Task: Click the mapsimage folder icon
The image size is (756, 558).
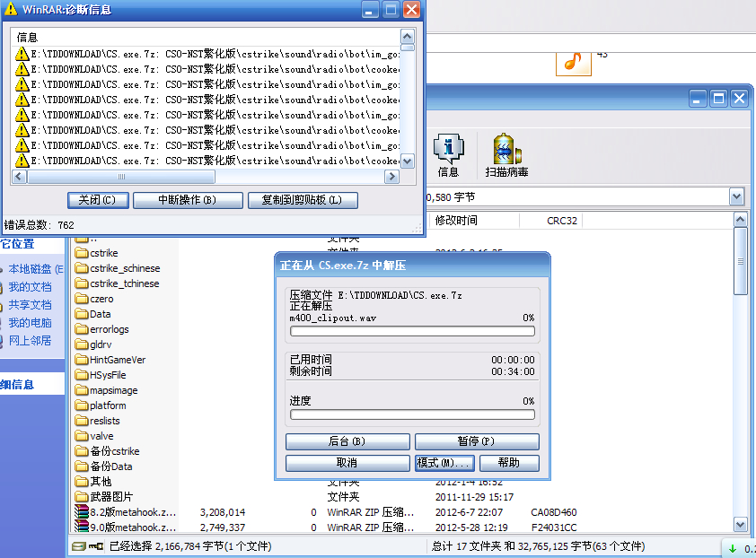Action: [82, 390]
